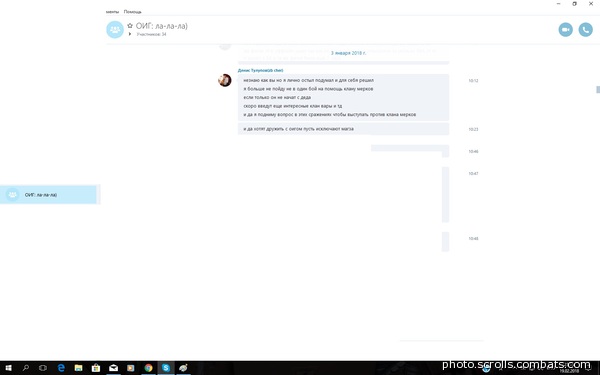The width and height of the screenshot is (600, 375).
Task: Open File Explorer from the taskbar
Action: point(78,368)
